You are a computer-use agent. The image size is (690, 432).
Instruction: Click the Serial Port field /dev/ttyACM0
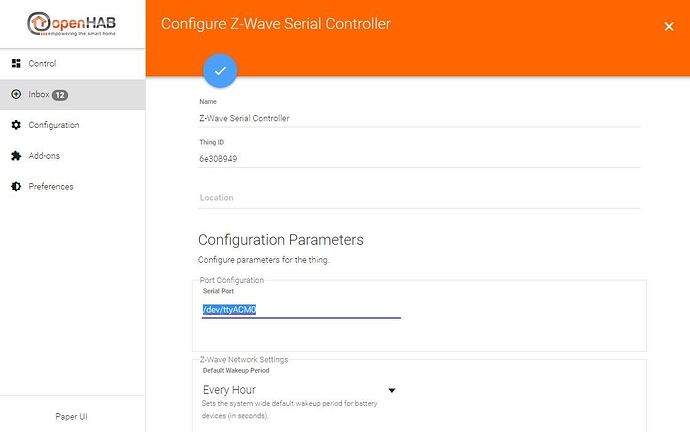[300, 310]
